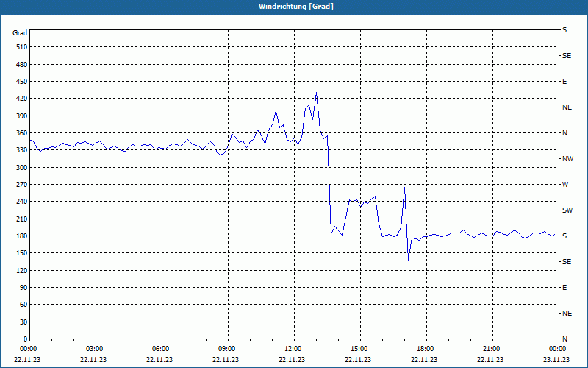Click the 390 value on the left axis
Screen dimensions: 588x368
click(x=22, y=116)
